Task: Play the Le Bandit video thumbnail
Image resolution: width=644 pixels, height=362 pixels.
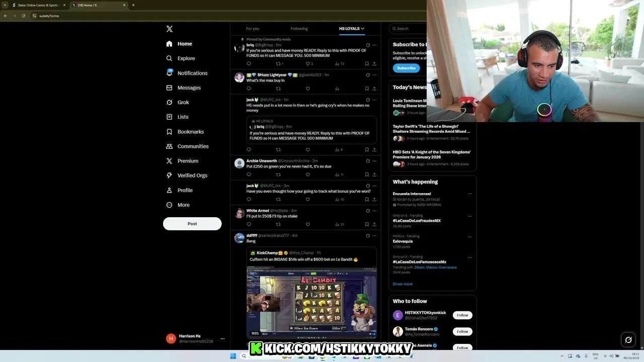Action: pos(311,302)
